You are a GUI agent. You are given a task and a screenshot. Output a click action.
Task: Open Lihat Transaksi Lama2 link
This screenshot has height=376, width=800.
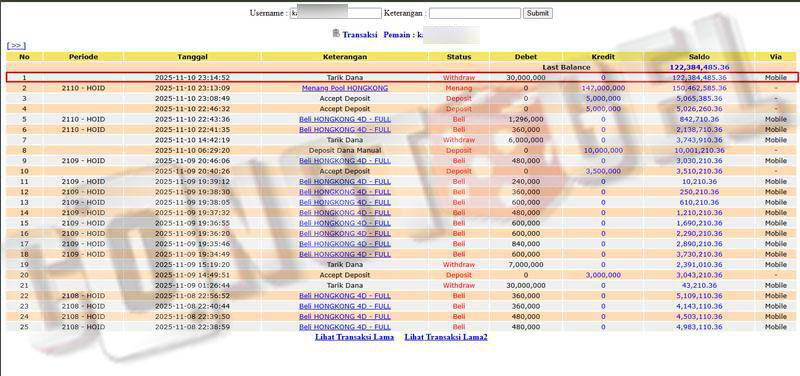coord(446,337)
